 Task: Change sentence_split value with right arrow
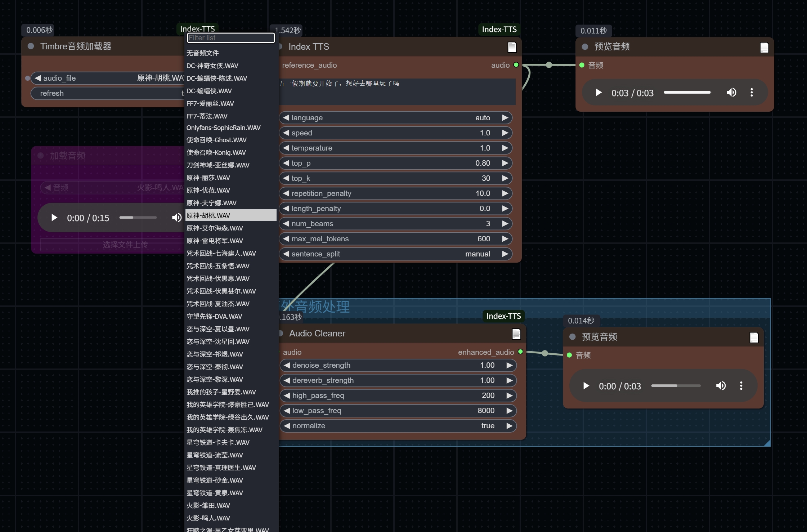(x=505, y=254)
